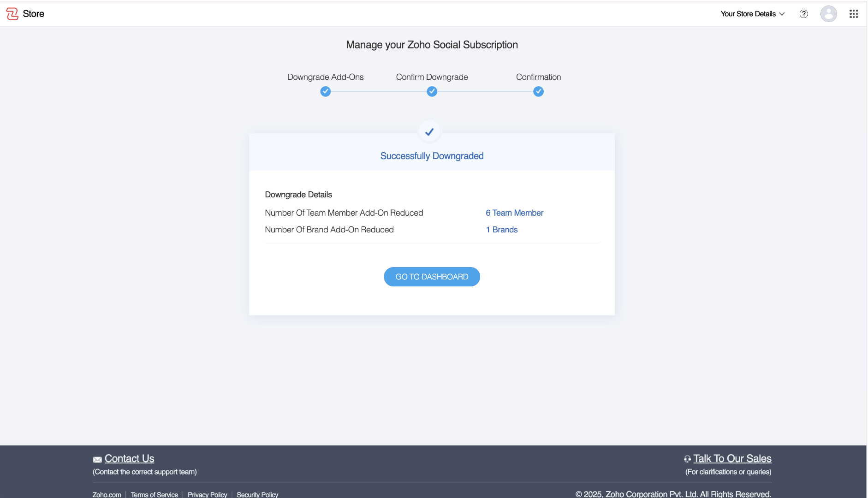Click the 6 Team Member value
Image resolution: width=868 pixels, height=498 pixels.
[x=515, y=213]
